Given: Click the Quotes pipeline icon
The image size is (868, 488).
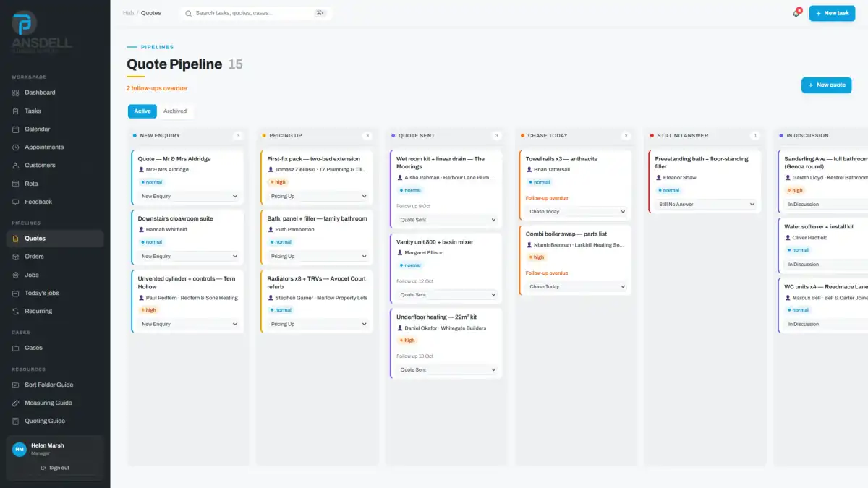Looking at the screenshot, I should point(16,239).
